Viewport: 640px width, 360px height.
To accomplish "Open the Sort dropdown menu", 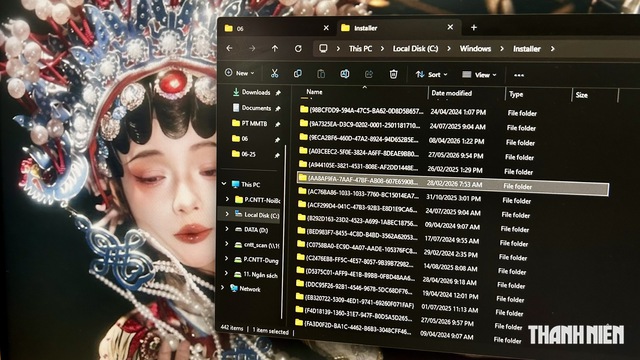I will click(x=431, y=74).
